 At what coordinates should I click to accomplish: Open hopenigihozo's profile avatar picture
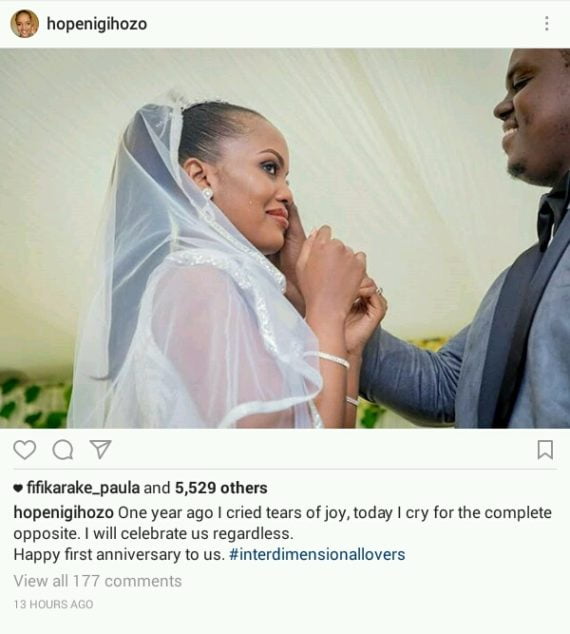click(24, 23)
